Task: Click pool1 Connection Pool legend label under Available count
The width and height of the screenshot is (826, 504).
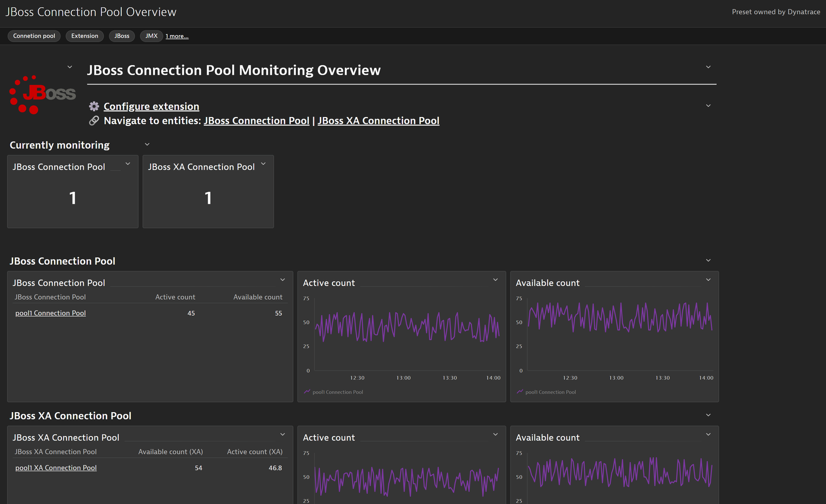Action: [x=550, y=392]
